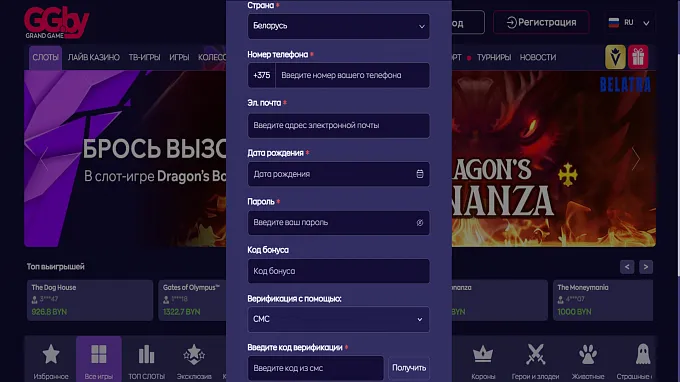The height and width of the screenshot is (382, 680).
Task: Click the Код бонуса input field
Action: click(x=338, y=271)
